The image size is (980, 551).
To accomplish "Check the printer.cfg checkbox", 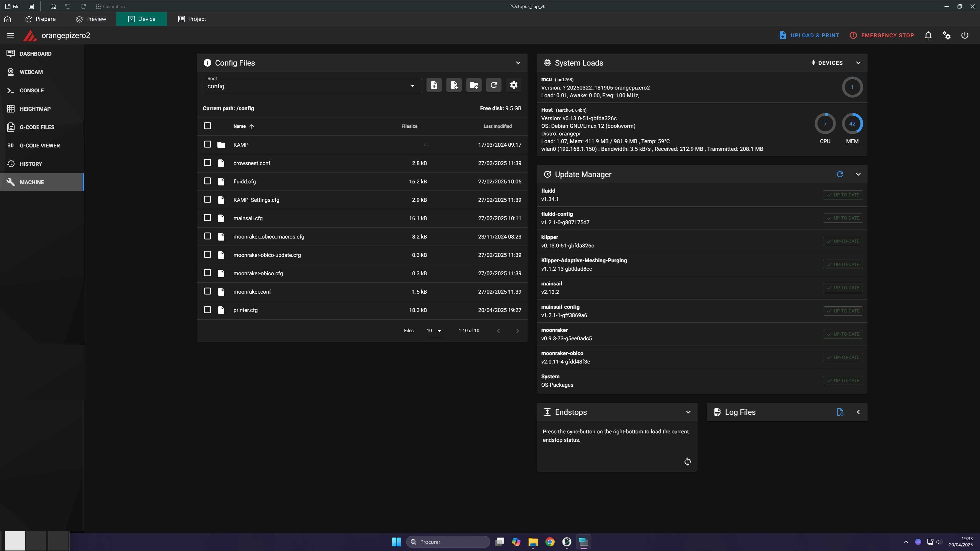I will 207,310.
